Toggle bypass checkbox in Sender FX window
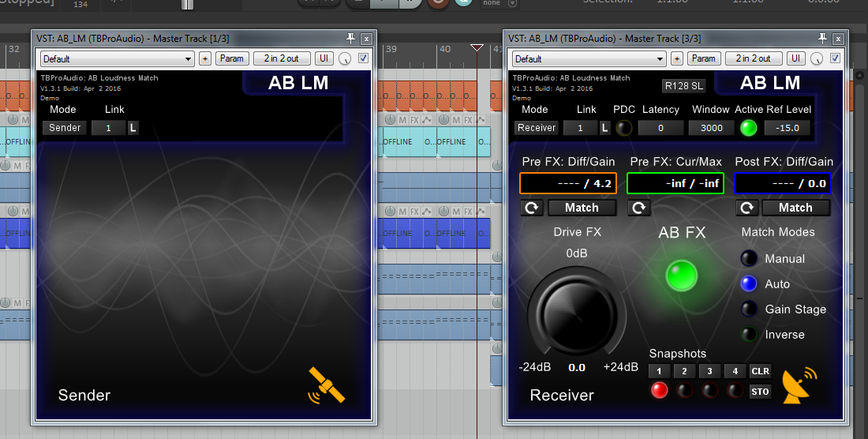This screenshot has width=868, height=439. click(x=363, y=58)
